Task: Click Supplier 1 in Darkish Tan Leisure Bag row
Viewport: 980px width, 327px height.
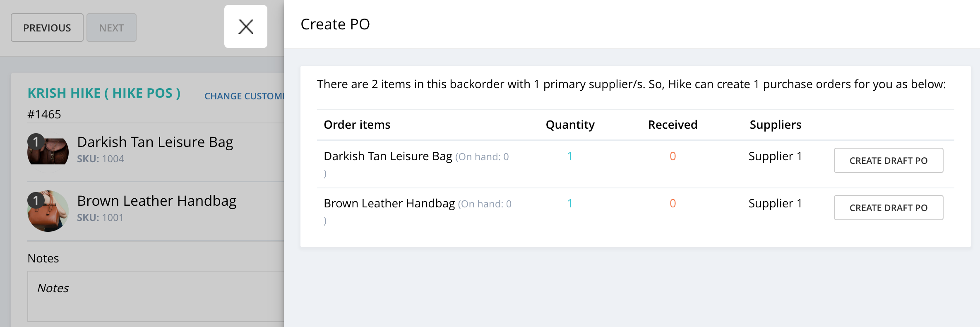Action: pos(775,156)
